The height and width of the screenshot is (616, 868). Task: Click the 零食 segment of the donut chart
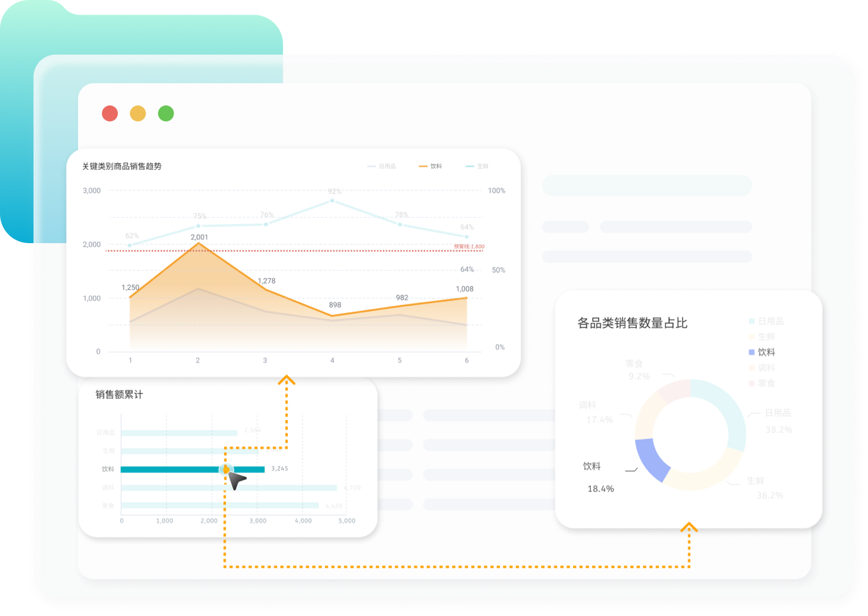click(672, 391)
